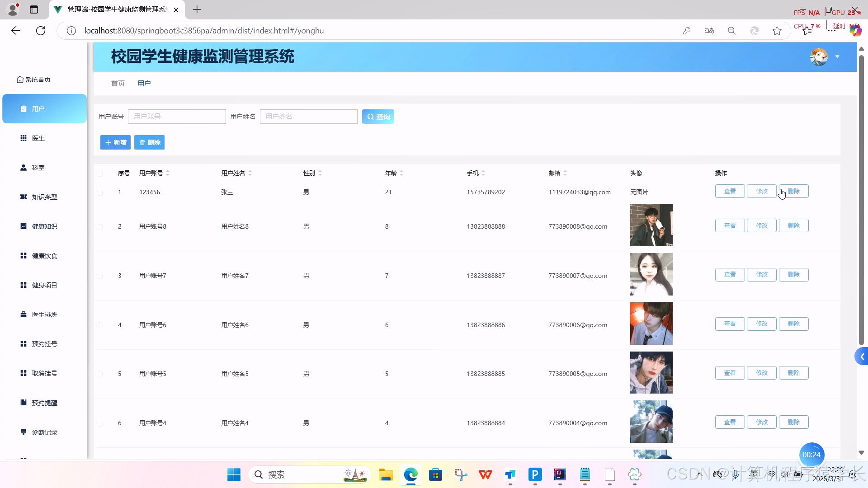Image resolution: width=868 pixels, height=488 pixels.
Task: Open the 医生排班 sidebar section
Action: point(44,314)
